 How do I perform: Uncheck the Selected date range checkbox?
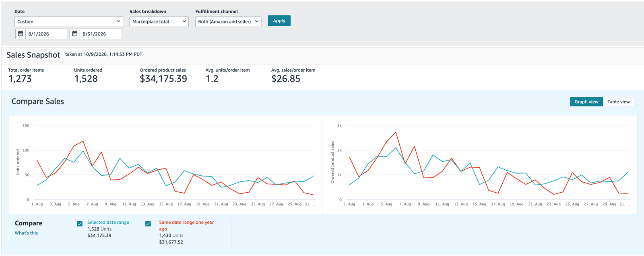point(80,224)
